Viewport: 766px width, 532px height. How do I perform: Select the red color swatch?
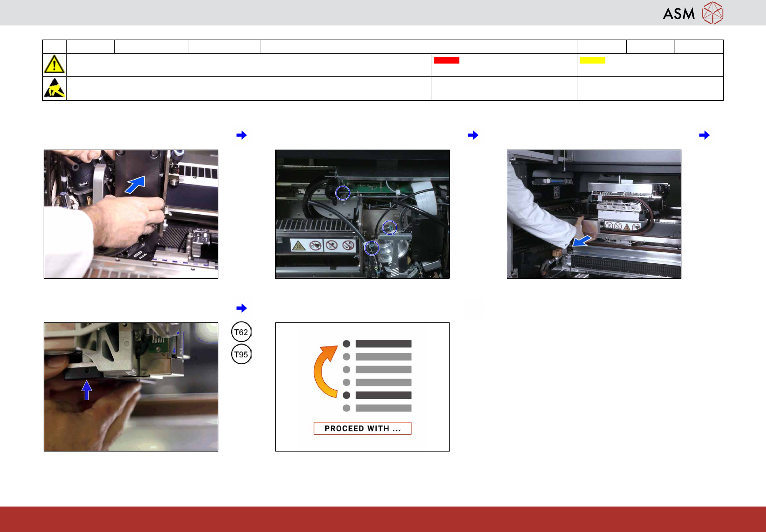pyautogui.click(x=446, y=60)
